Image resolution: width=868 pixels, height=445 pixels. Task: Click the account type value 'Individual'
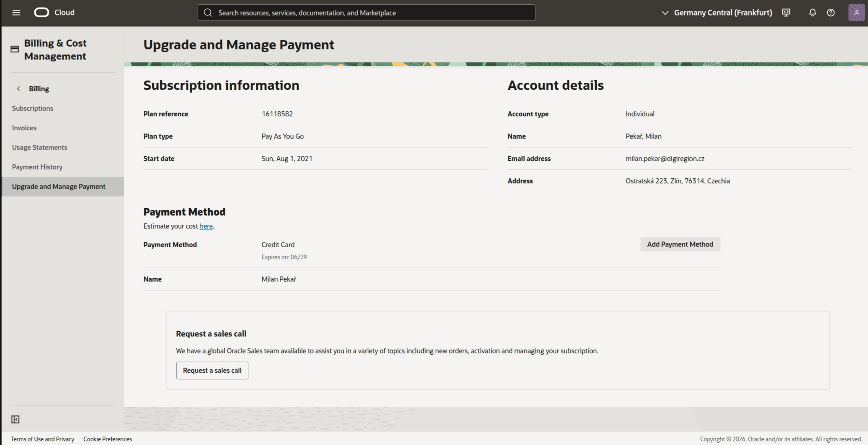click(640, 114)
